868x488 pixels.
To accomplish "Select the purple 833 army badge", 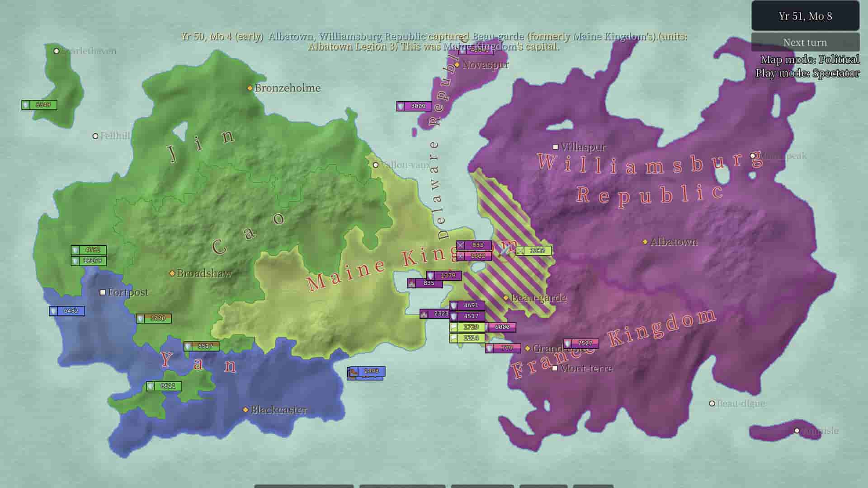I will pyautogui.click(x=473, y=245).
